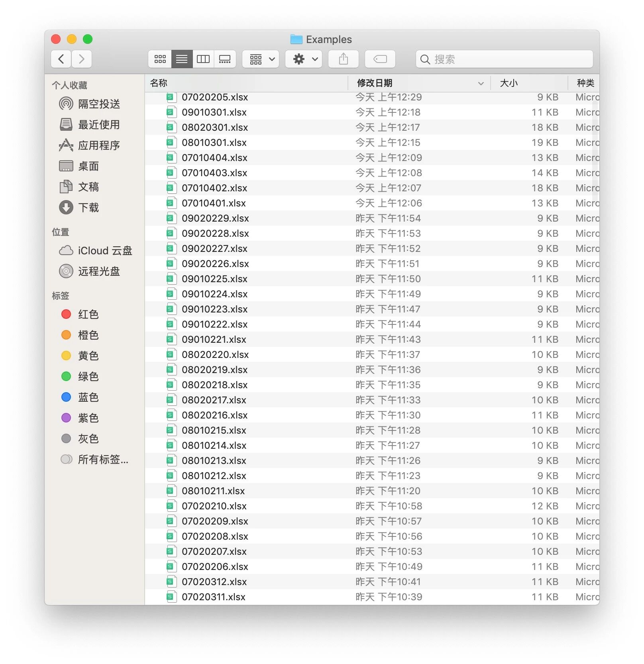
Task: Show 所有标签 (all tags)
Action: (94, 460)
